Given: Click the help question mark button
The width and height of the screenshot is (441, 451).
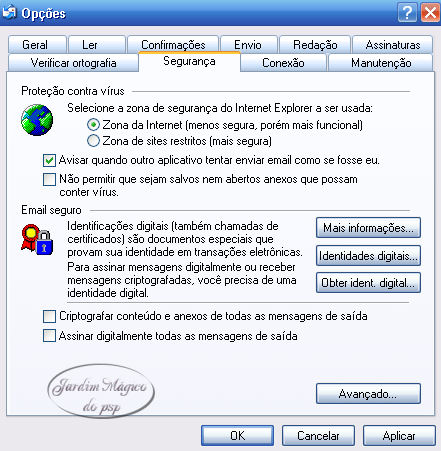Looking at the screenshot, I should pos(407,13).
